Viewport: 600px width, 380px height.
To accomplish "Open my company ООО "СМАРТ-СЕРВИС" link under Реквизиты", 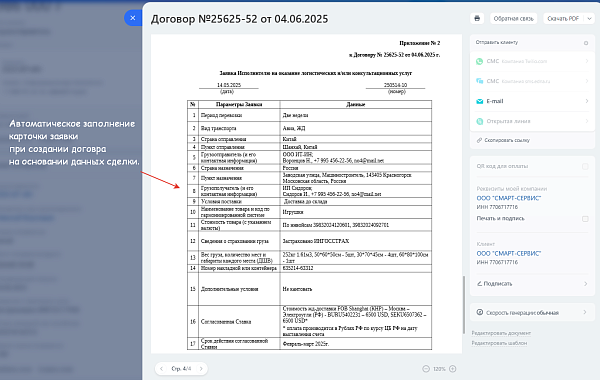I will tap(509, 198).
